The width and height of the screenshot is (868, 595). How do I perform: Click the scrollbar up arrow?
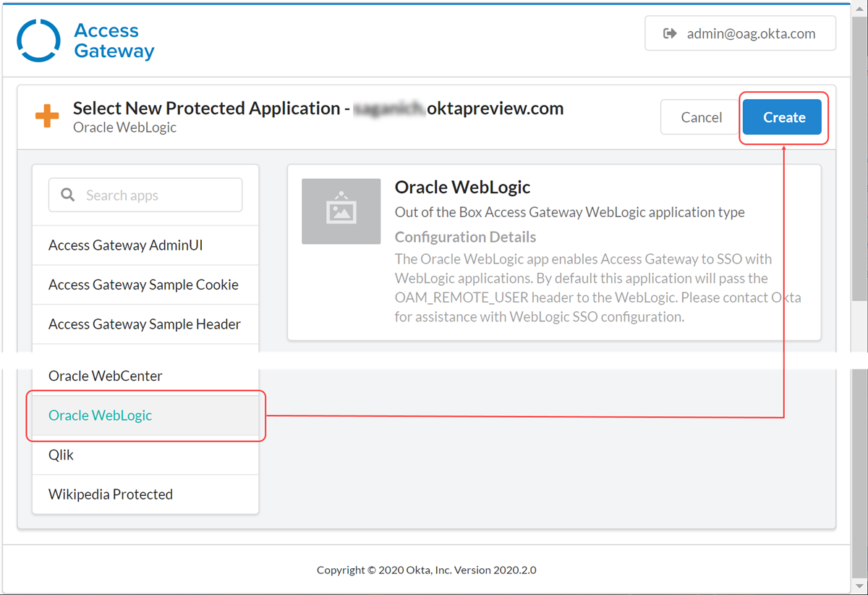pos(859,9)
